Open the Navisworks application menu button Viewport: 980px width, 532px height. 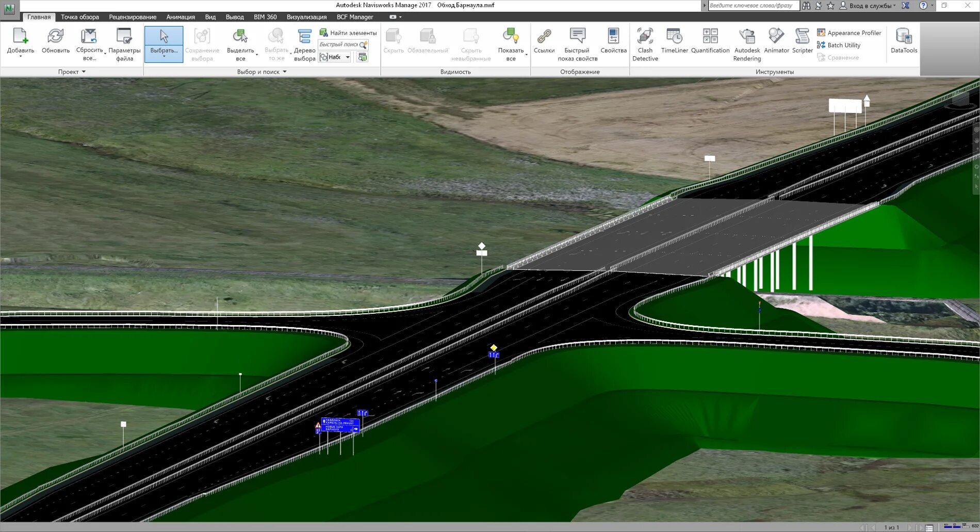[9, 9]
